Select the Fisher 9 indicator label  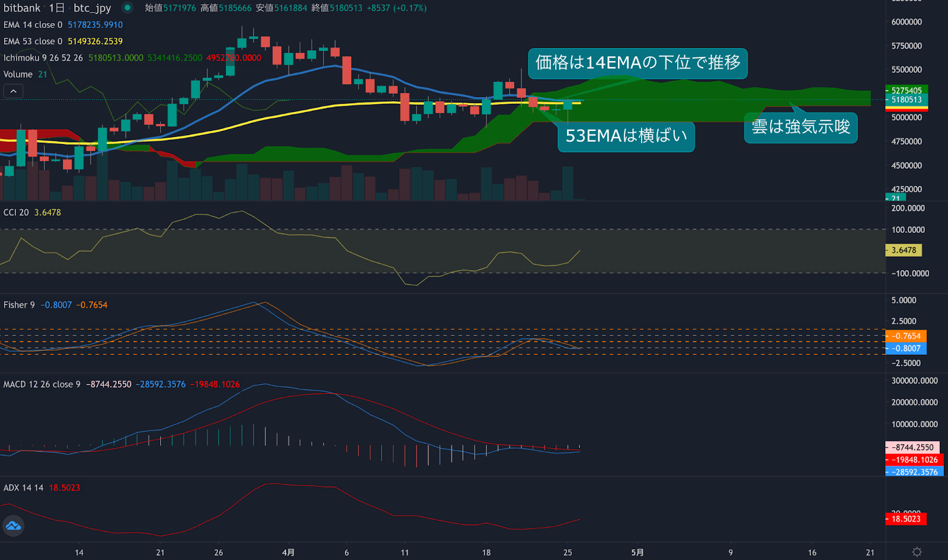pyautogui.click(x=20, y=305)
